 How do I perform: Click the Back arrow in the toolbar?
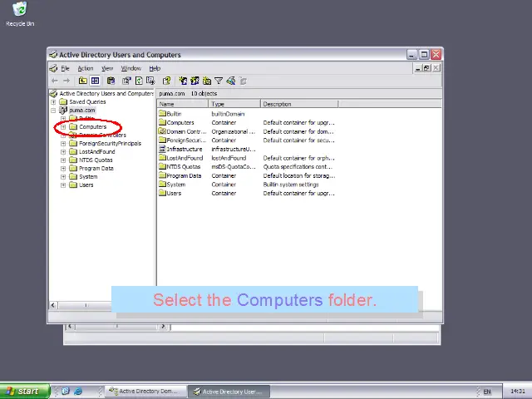pos(55,81)
